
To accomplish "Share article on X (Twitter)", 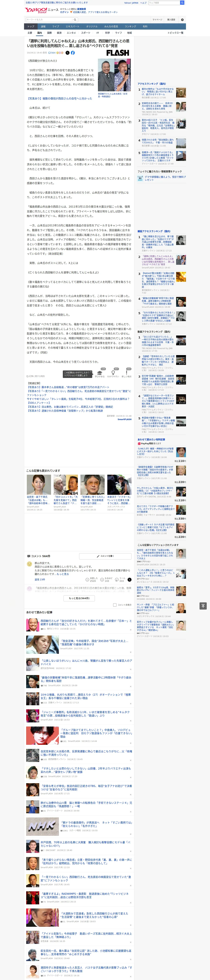I will tap(67, 53).
